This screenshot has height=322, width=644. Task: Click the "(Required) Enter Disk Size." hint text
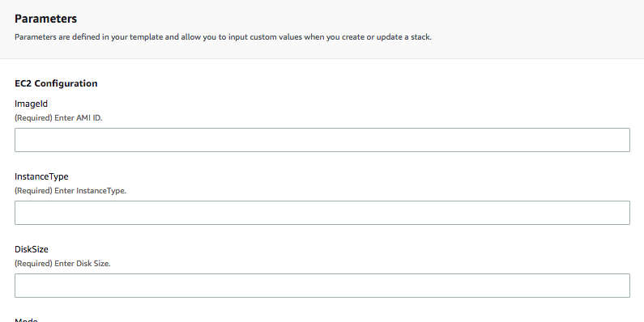pyautogui.click(x=62, y=263)
